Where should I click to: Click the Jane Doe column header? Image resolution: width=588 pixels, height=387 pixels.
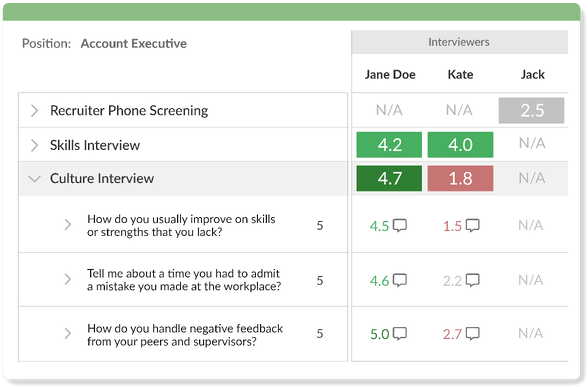tap(390, 74)
